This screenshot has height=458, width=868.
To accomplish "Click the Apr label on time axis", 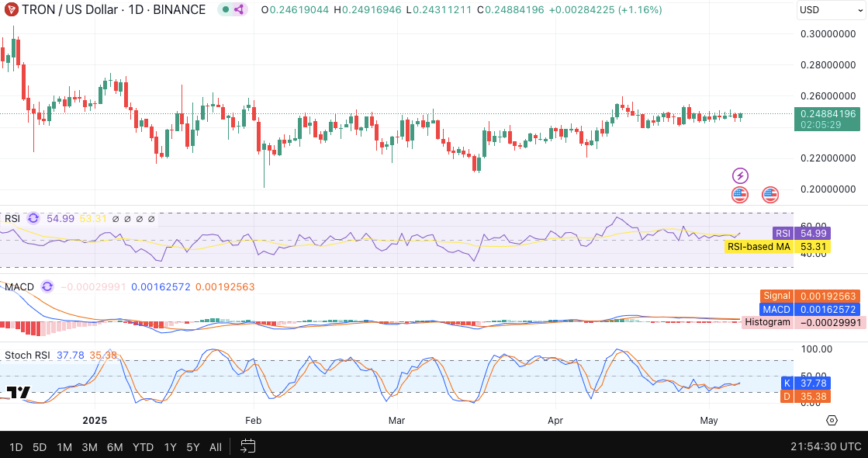I will click(555, 420).
